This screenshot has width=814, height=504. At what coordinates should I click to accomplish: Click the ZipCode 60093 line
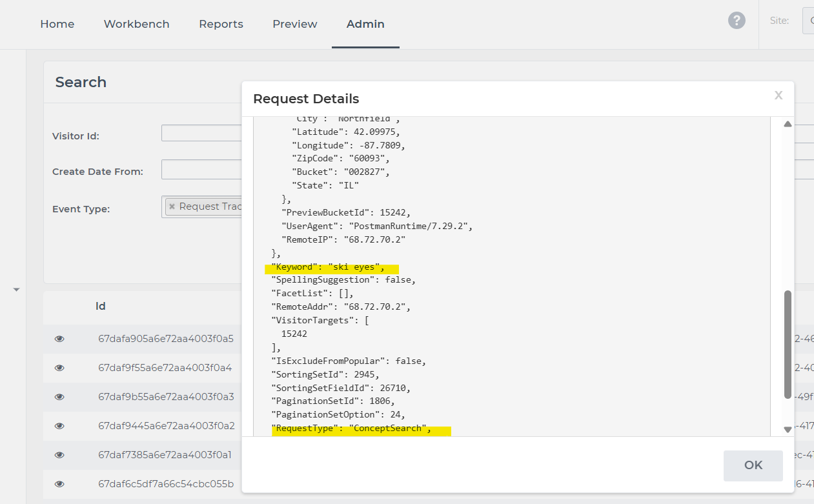tap(341, 159)
